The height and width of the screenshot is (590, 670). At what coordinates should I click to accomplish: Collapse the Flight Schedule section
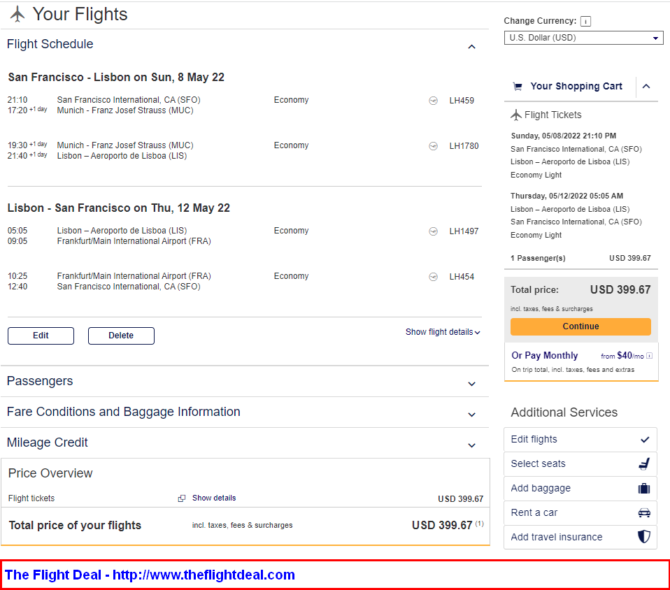click(x=472, y=47)
